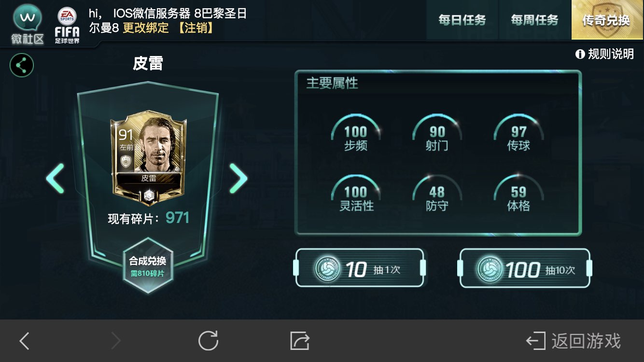The image size is (644, 362).
Task: Click the browser forward arrow icon
Action: [116, 341]
